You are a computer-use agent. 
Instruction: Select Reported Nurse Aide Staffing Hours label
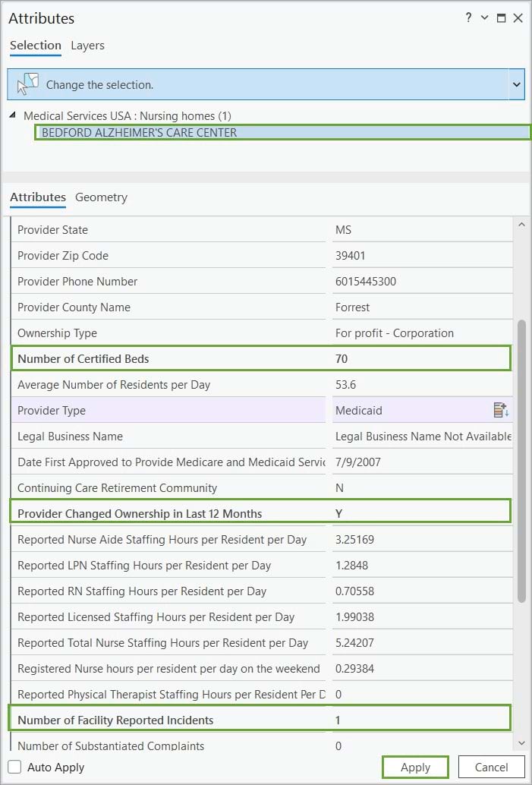click(162, 539)
